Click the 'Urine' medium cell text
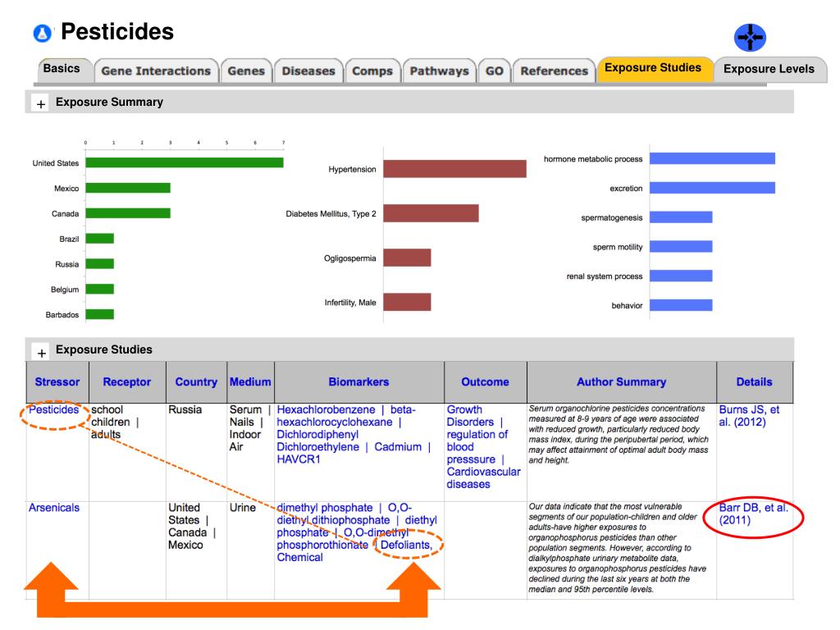The height and width of the screenshot is (630, 840). pos(243,508)
